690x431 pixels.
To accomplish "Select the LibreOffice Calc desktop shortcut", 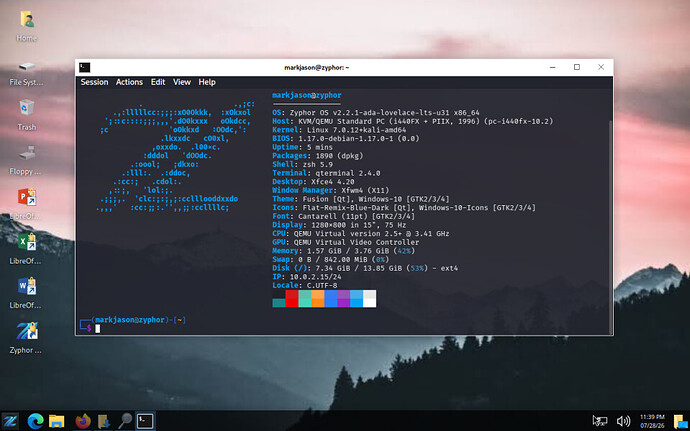I will coord(26,249).
